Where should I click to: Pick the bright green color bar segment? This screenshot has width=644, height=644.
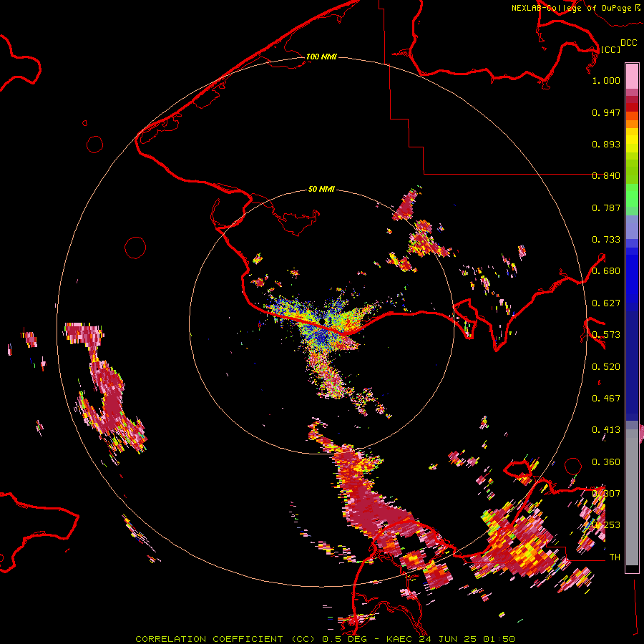pos(632,195)
